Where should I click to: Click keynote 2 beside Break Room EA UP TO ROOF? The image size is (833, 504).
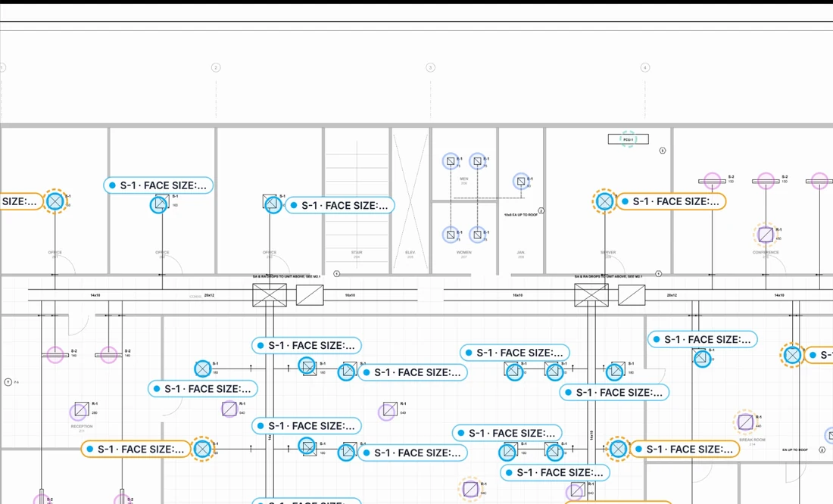[x=822, y=450]
